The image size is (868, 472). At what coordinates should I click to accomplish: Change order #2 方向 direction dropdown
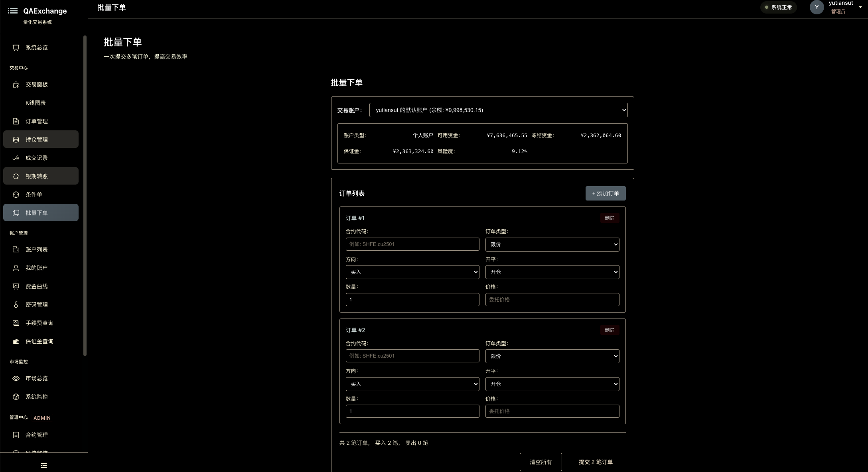point(412,384)
